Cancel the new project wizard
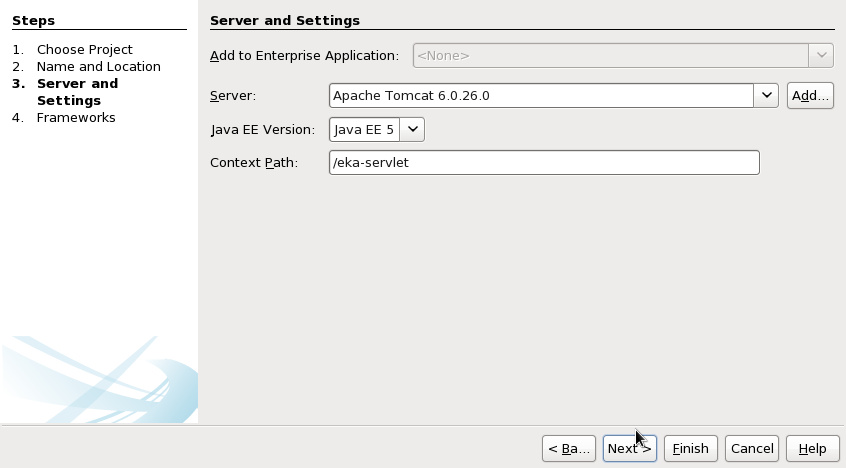846x468 pixels. 752,449
